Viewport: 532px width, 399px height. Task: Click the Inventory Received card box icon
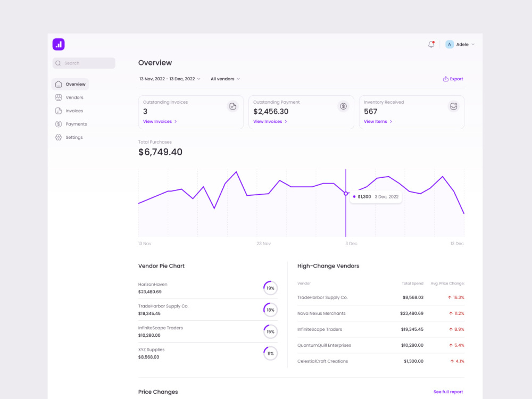pyautogui.click(x=453, y=106)
